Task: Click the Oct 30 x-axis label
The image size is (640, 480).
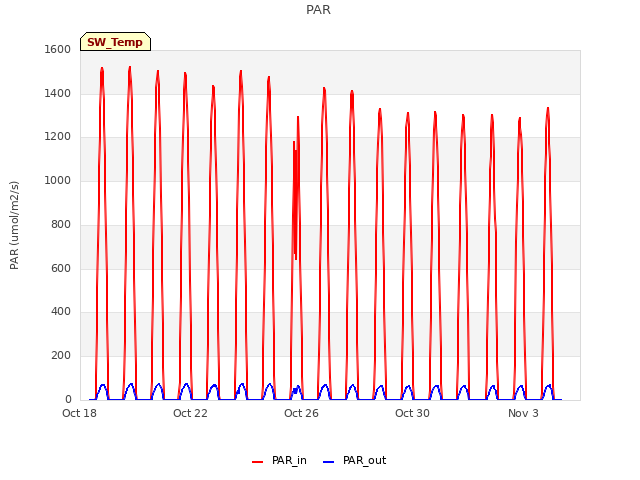Action: pyautogui.click(x=412, y=413)
